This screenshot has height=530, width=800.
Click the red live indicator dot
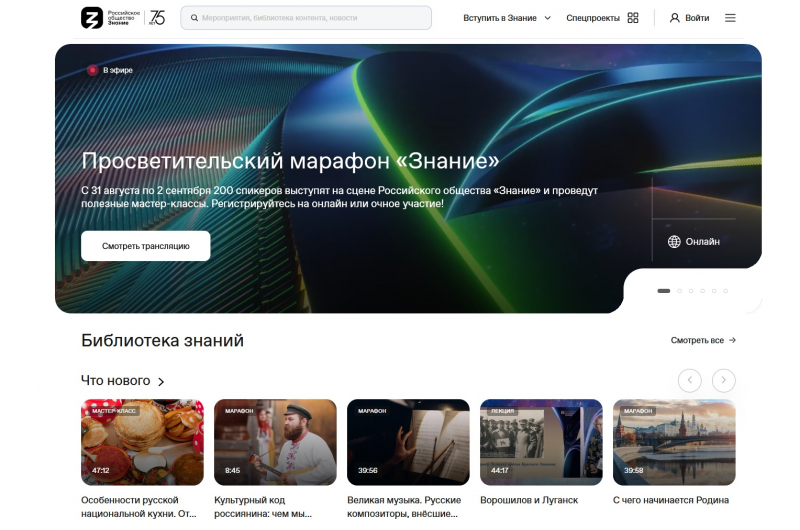[92, 70]
